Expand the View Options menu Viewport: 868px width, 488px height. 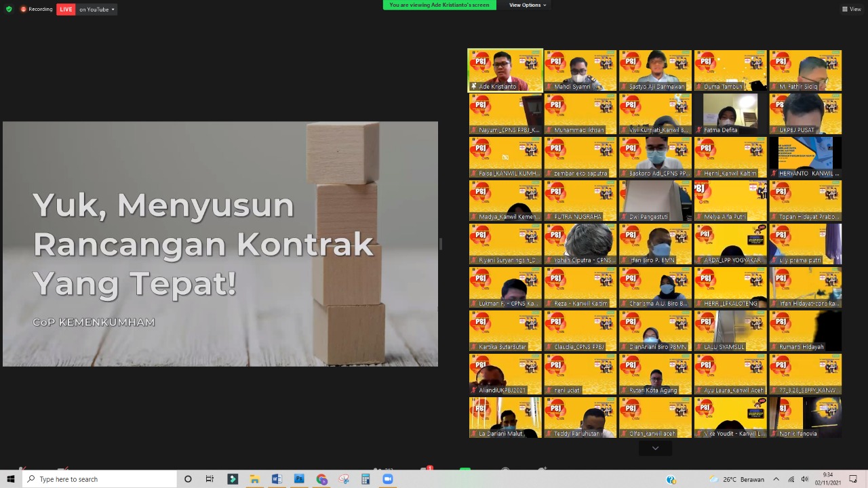528,5
